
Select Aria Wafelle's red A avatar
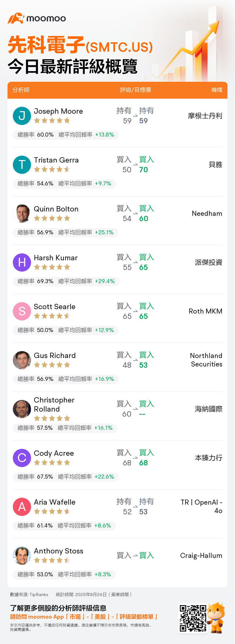point(22,506)
